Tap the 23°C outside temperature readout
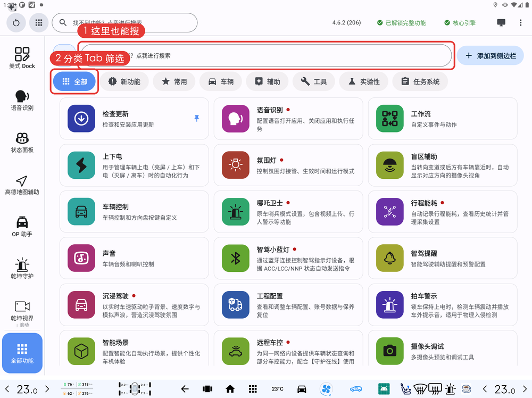Screen dimensions: 532x398 coord(278,389)
